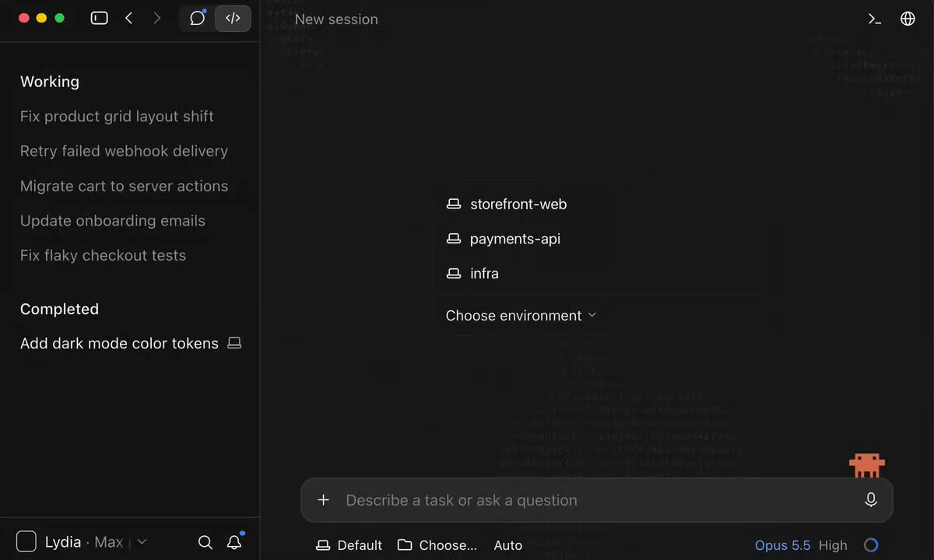Toggle the sidebar panel icon
The height and width of the screenshot is (560, 934).
[100, 18]
